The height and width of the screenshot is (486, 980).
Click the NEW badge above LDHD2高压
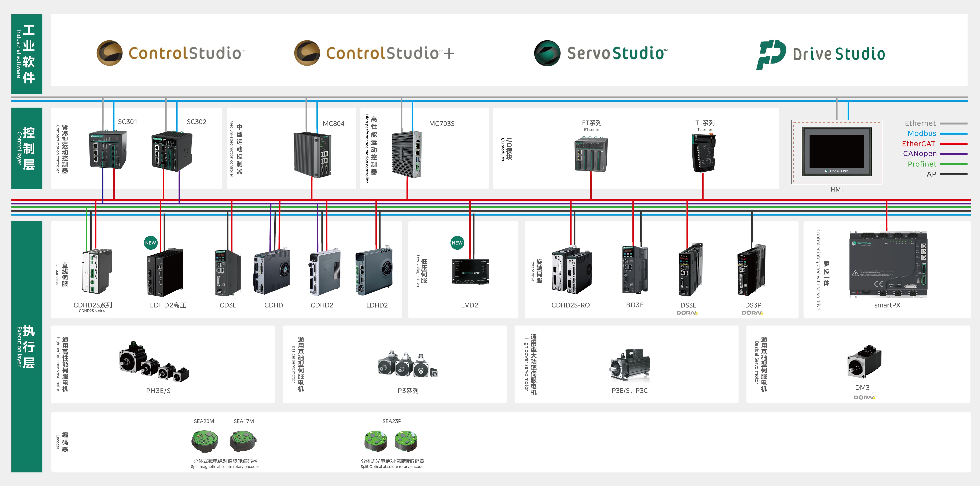click(x=151, y=243)
